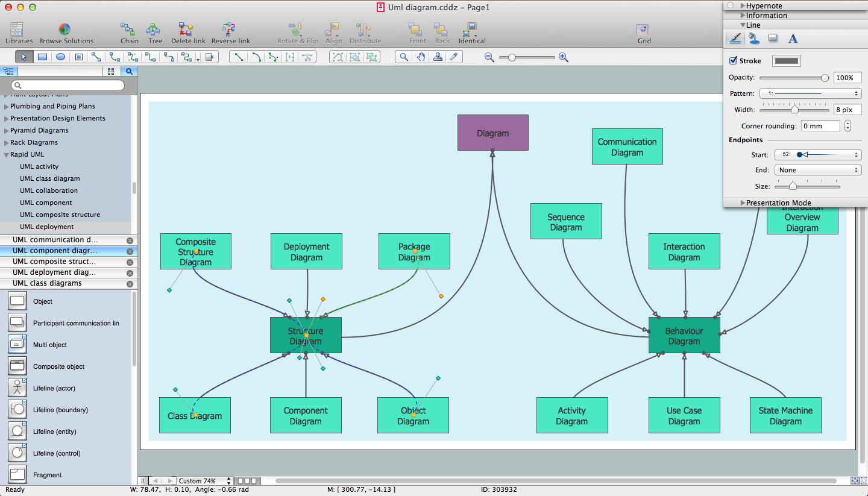Viewport: 868px width, 496px height.
Task: Click the stroke color swatch
Action: tap(786, 61)
